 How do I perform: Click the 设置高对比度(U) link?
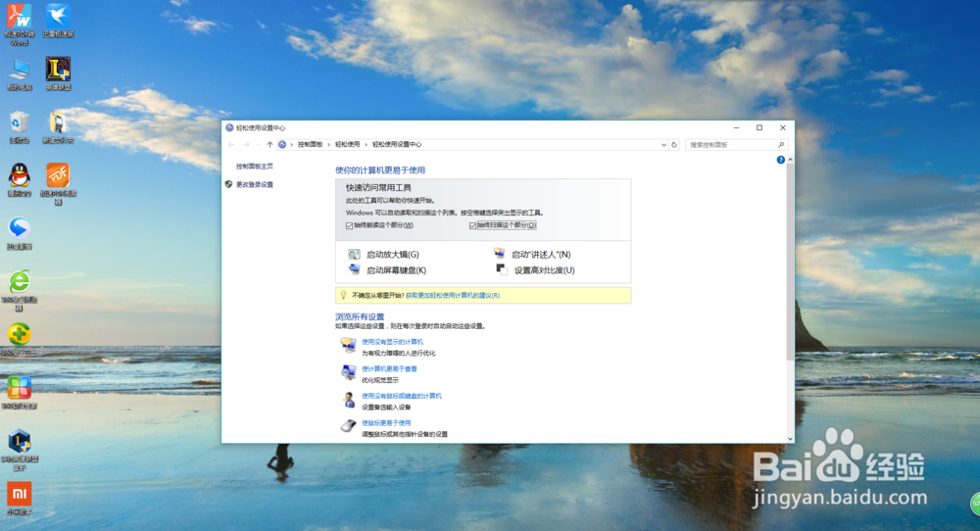click(544, 269)
